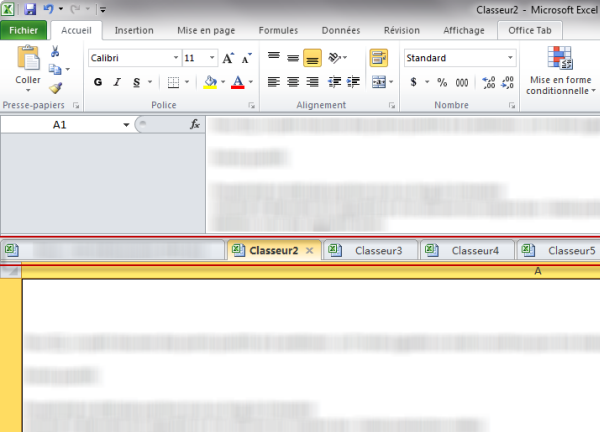Click the insert function fx button
The height and width of the screenshot is (432, 600).
click(195, 124)
